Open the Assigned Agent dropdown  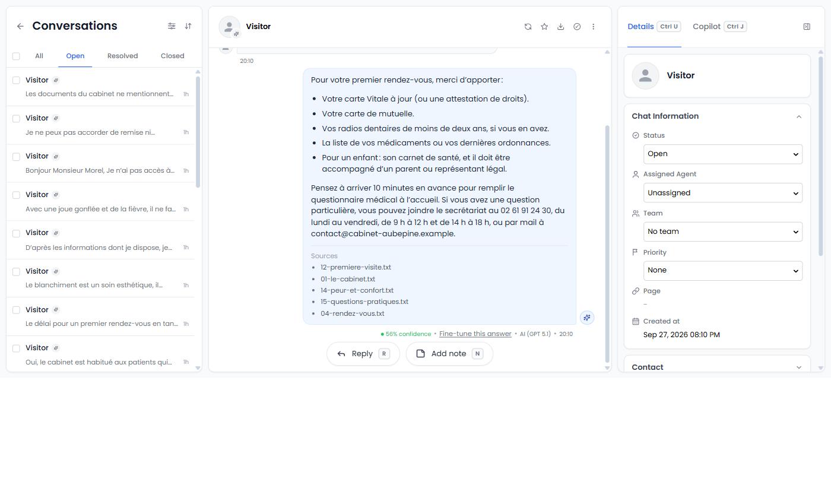point(723,193)
